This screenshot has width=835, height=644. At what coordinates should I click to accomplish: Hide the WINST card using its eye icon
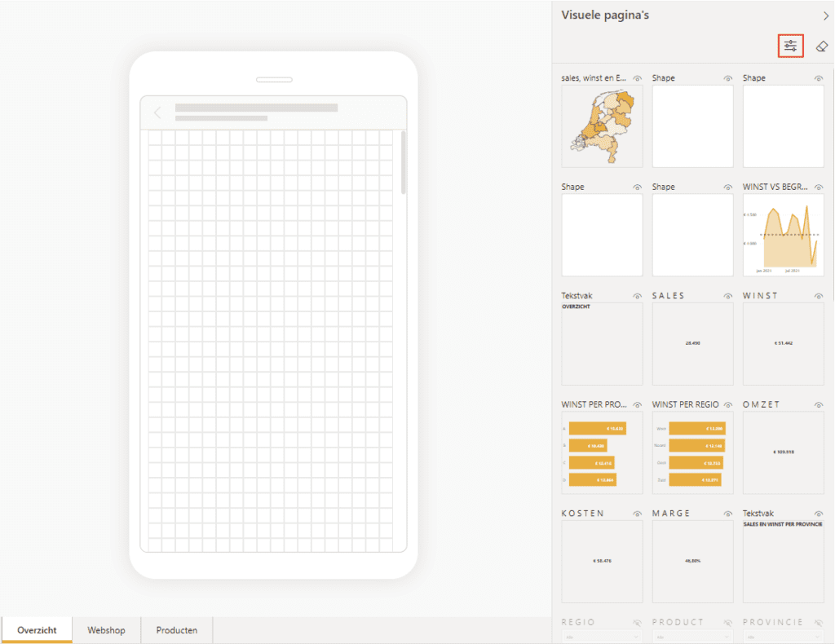[818, 296]
